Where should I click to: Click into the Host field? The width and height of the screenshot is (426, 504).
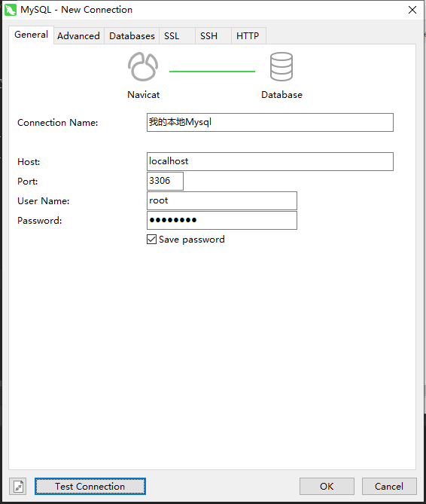(x=270, y=162)
